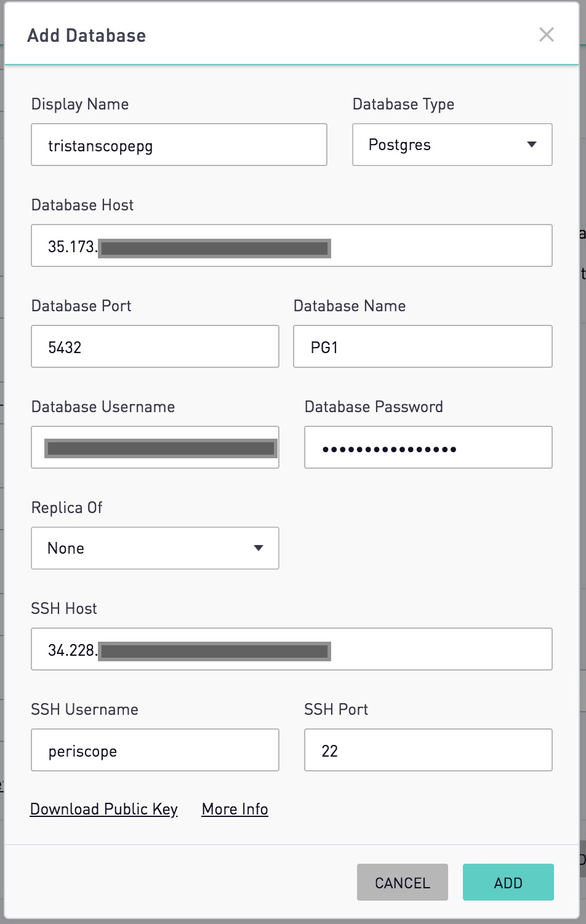Image resolution: width=586 pixels, height=924 pixels.
Task: Focus the Display Name field
Action: click(179, 145)
